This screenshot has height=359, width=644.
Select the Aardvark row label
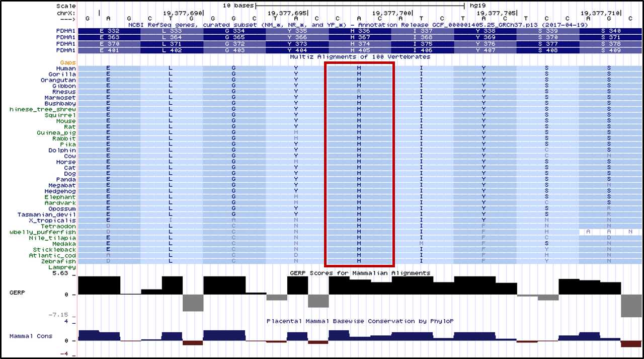pos(60,203)
